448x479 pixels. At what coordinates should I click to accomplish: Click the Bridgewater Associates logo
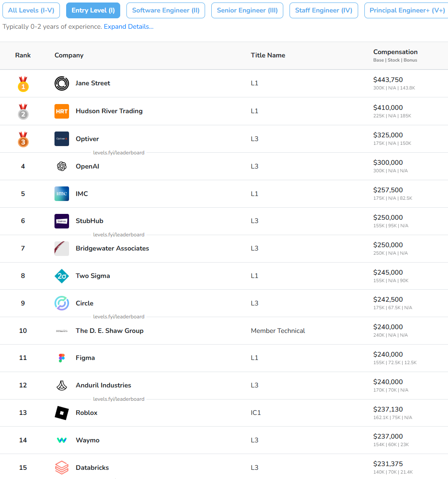pyautogui.click(x=62, y=248)
